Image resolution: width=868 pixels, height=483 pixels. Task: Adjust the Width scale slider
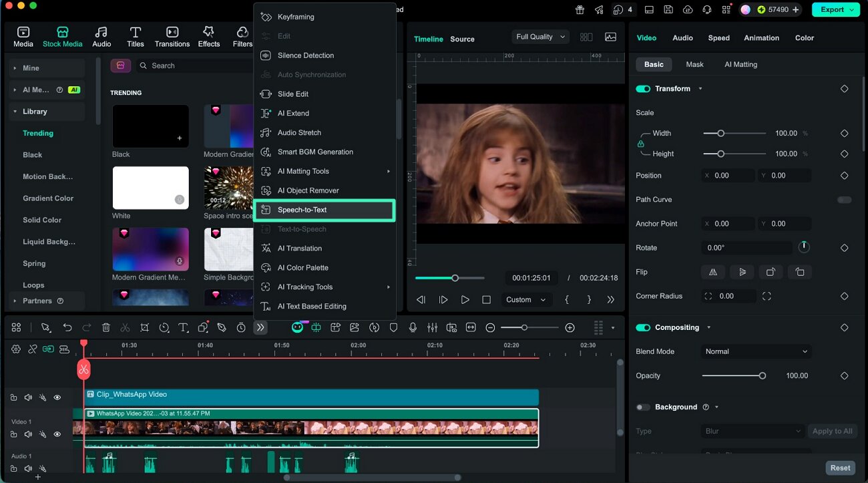coord(734,134)
